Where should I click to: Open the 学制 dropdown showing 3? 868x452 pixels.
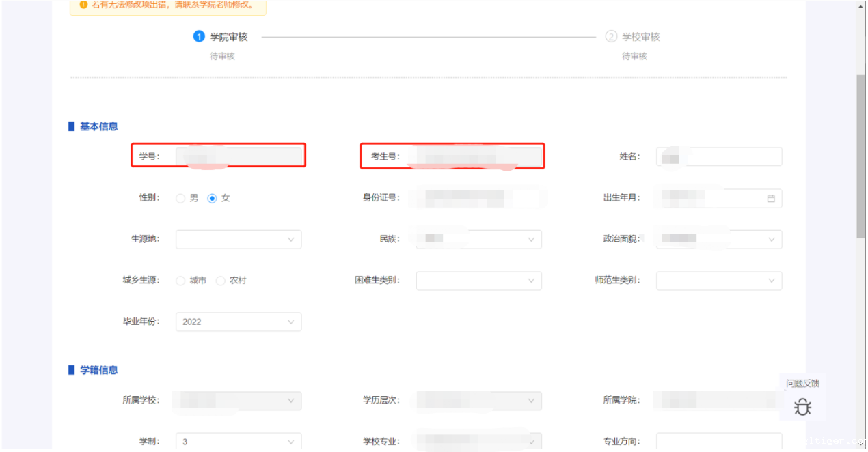(238, 442)
